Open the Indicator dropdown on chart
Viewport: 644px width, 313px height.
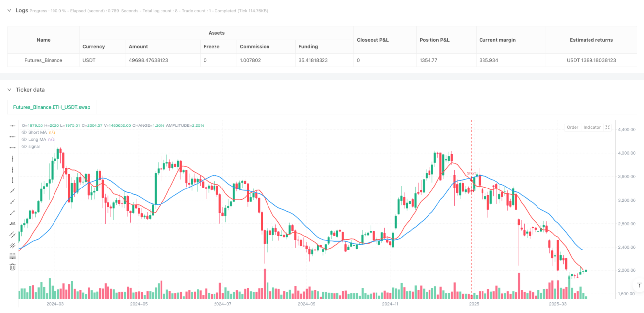click(592, 127)
